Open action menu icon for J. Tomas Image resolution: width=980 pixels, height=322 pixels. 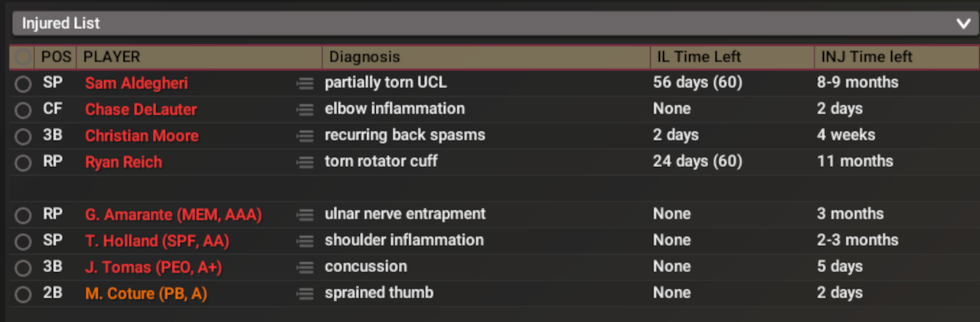[305, 267]
